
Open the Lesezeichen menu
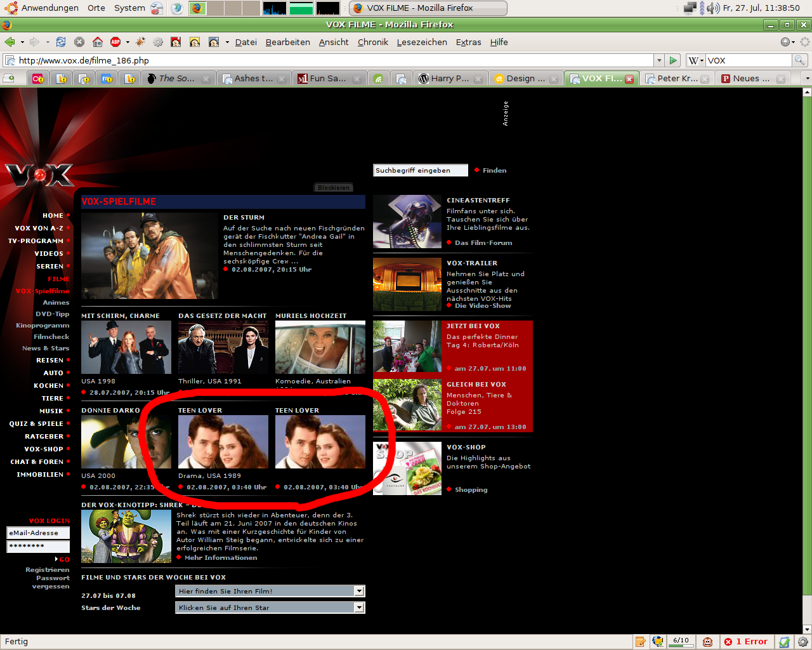pos(422,42)
